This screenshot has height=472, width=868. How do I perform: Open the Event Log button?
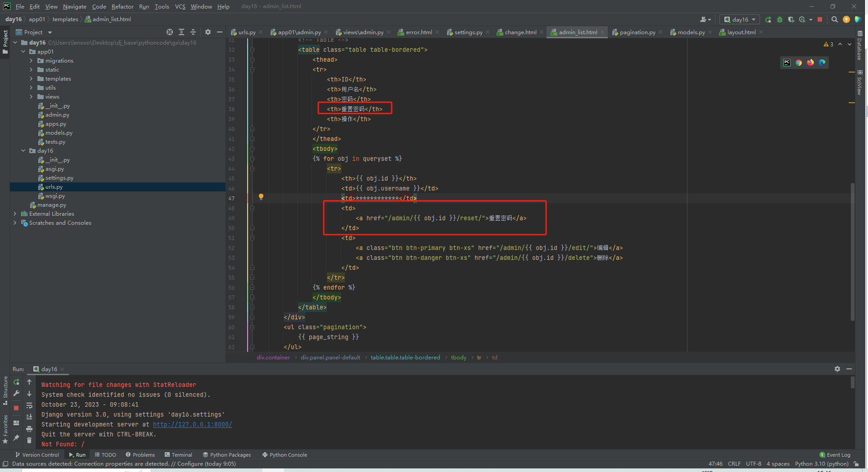(835, 455)
